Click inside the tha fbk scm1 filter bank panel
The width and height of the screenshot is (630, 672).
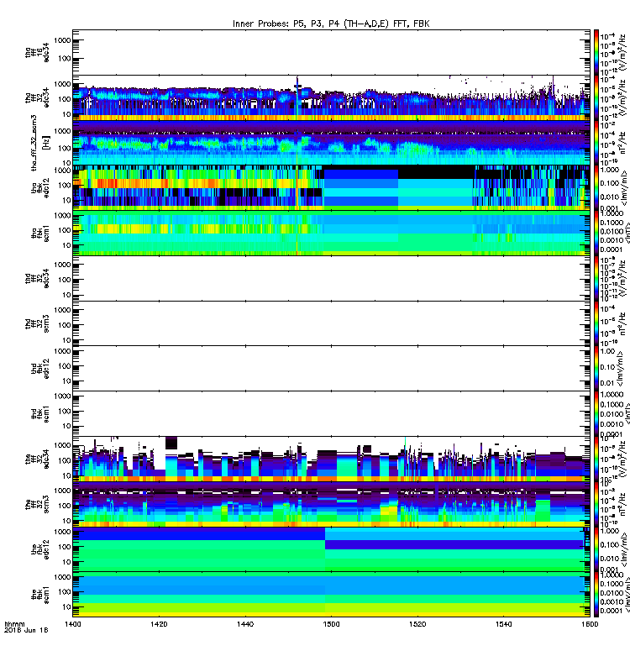[x=331, y=234]
